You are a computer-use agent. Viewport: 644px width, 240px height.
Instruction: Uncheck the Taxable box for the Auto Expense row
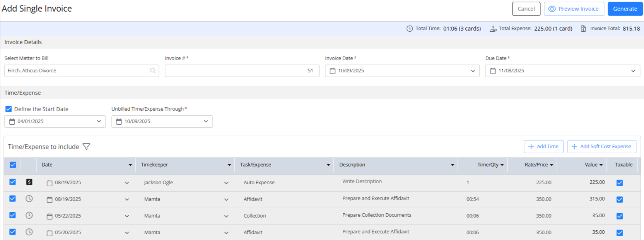(619, 183)
